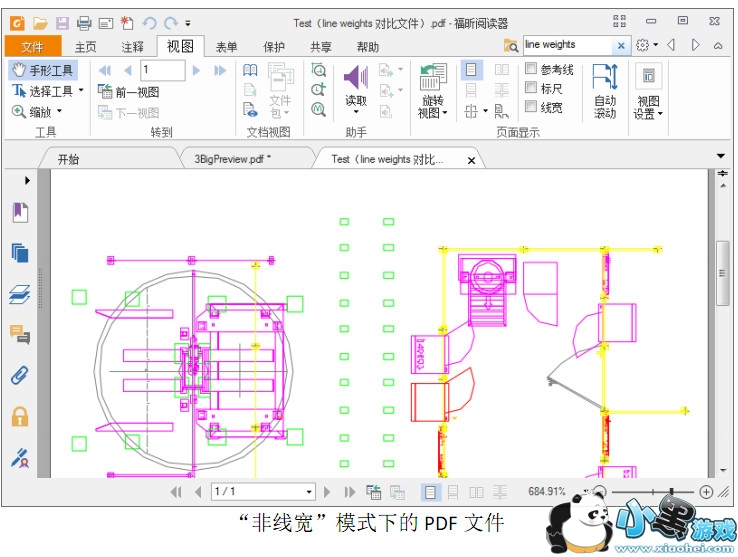Open the page thumbnails panel icon

[x=20, y=253]
